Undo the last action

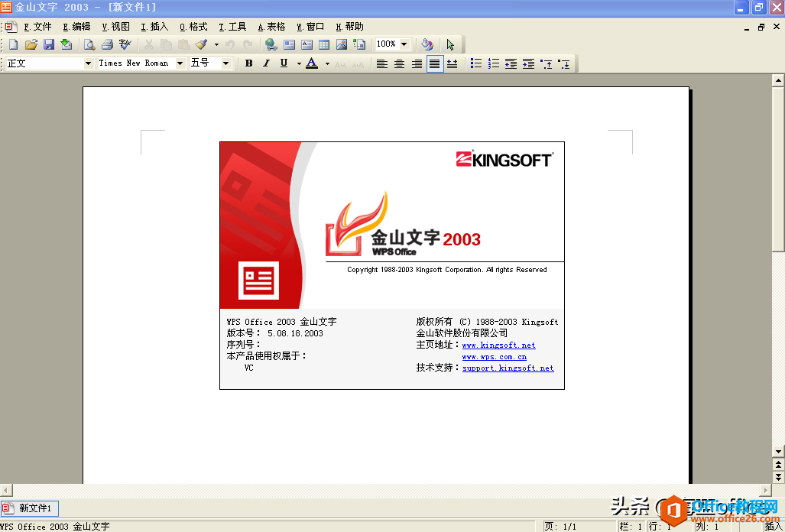230,44
